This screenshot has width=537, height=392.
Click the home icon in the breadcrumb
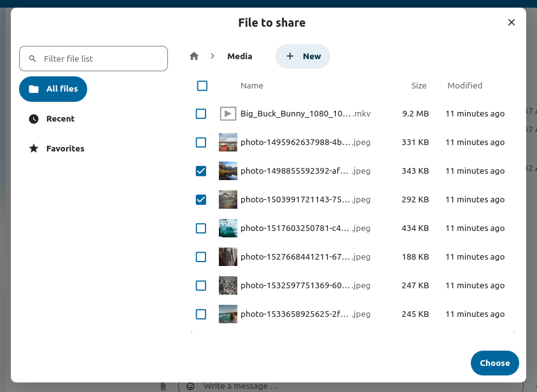point(193,56)
